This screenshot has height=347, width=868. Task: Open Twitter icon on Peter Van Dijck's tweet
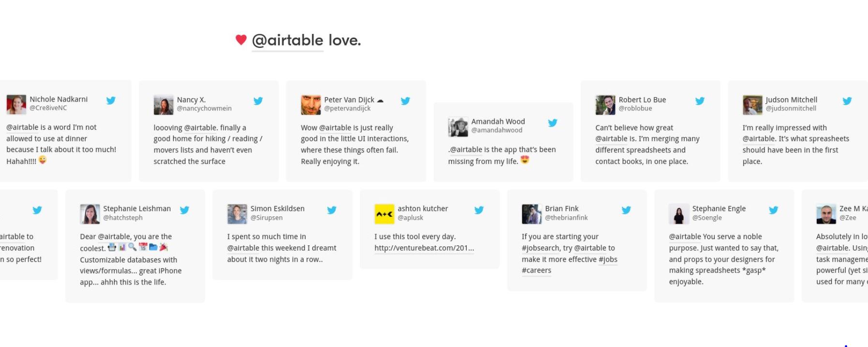(405, 101)
